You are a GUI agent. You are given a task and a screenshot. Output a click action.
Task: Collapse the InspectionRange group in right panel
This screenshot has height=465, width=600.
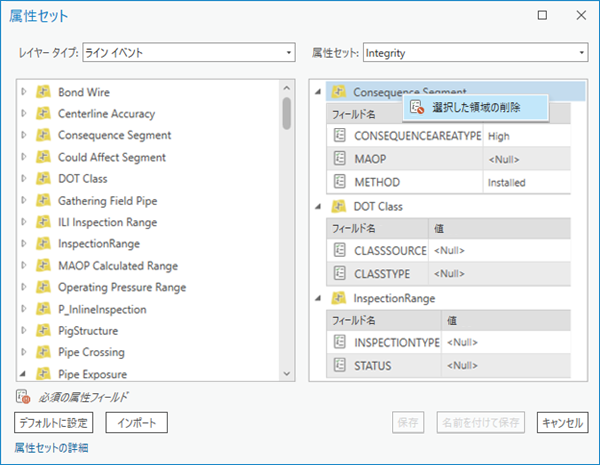[318, 298]
